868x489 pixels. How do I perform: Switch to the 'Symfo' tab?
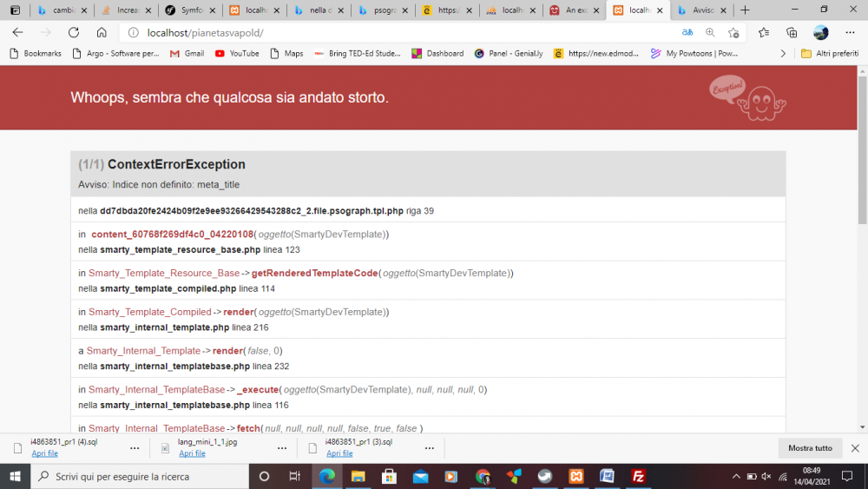(190, 10)
